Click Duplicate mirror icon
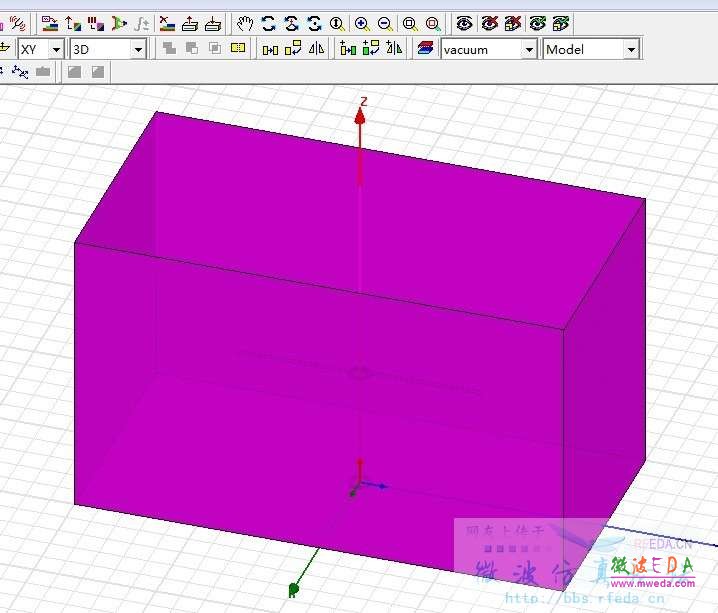 click(x=394, y=49)
